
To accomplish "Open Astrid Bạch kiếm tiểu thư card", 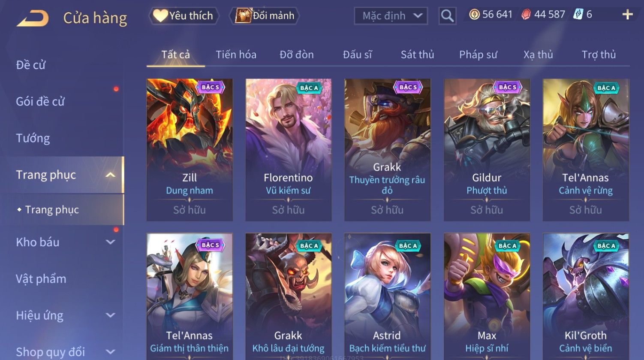I will coord(387,296).
